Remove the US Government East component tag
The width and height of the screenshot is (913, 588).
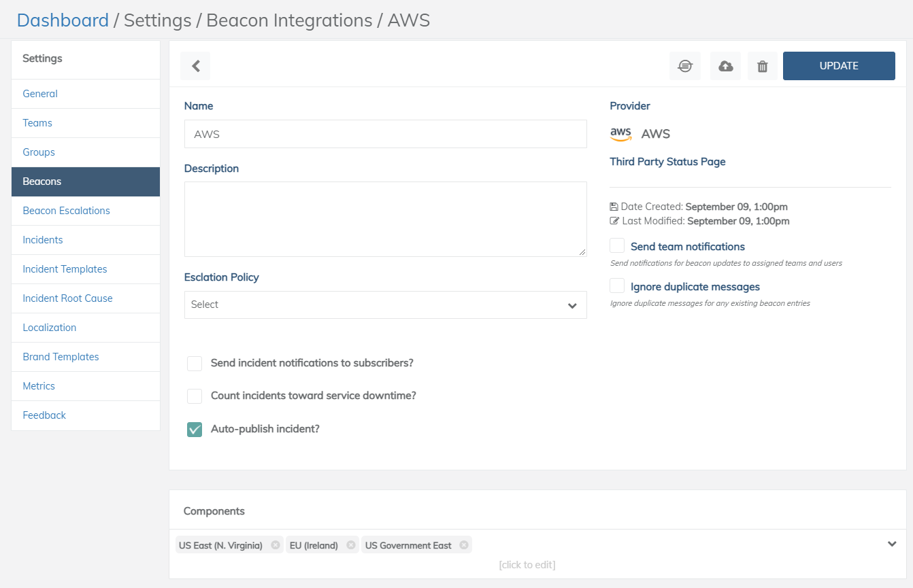464,545
